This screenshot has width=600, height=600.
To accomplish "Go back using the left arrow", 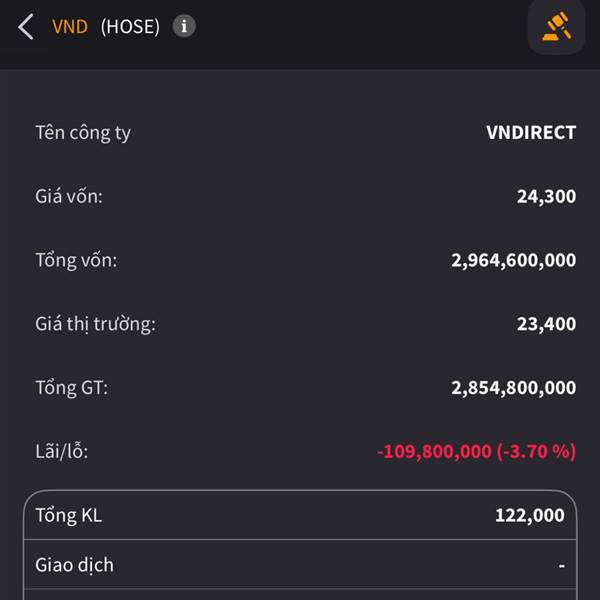I will 26,27.
